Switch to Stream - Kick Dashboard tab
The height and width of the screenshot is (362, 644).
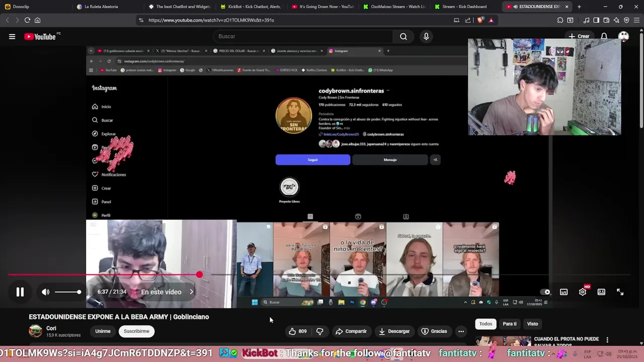(466, 7)
